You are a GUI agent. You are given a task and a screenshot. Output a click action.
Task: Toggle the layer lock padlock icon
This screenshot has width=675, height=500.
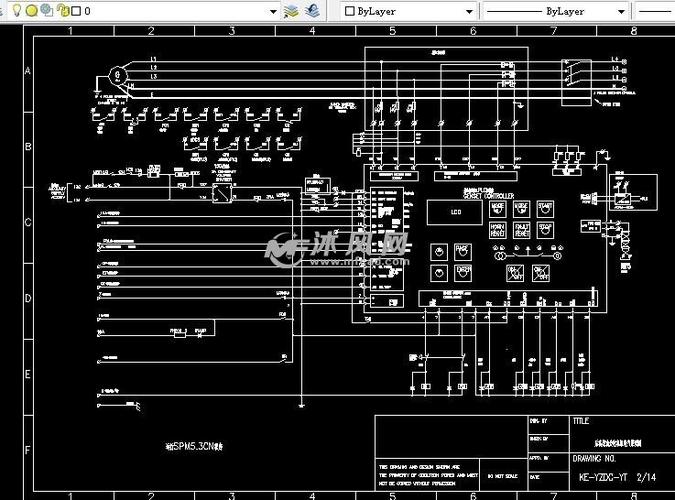pyautogui.click(x=62, y=11)
